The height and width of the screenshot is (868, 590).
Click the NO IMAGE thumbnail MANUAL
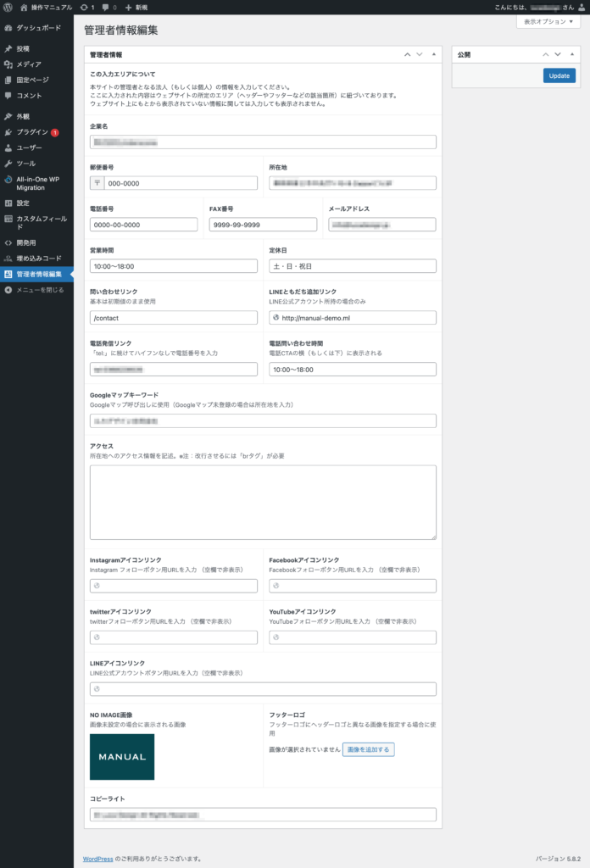pos(122,756)
